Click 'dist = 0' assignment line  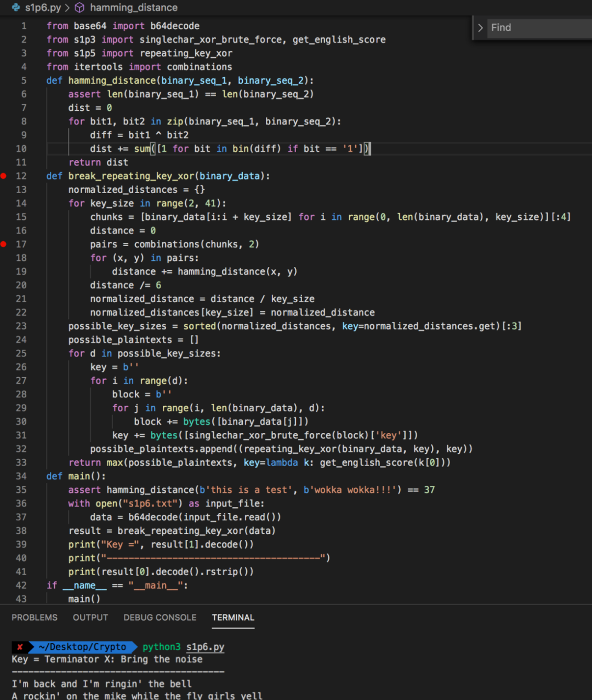[90, 107]
